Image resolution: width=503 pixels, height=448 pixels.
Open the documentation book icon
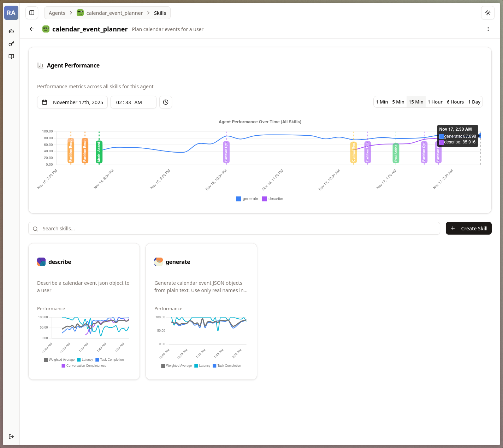click(11, 57)
